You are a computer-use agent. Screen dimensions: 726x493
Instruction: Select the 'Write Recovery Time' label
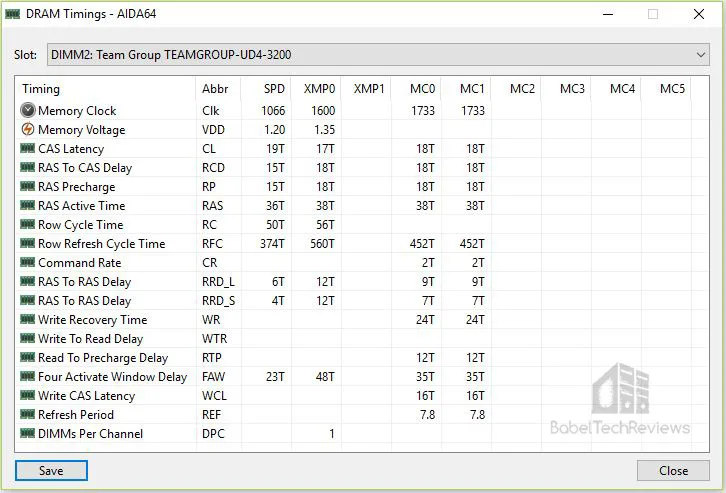click(93, 319)
